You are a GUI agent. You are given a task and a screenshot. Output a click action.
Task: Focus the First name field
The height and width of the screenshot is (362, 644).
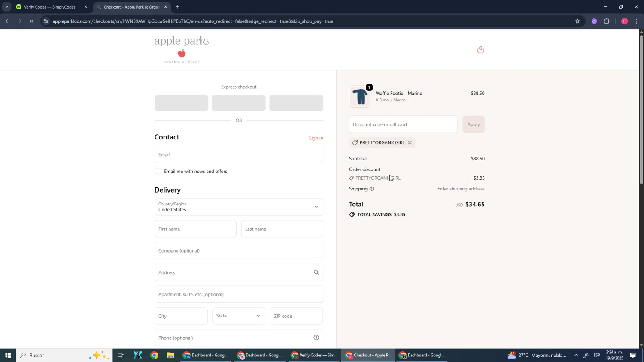(x=195, y=229)
